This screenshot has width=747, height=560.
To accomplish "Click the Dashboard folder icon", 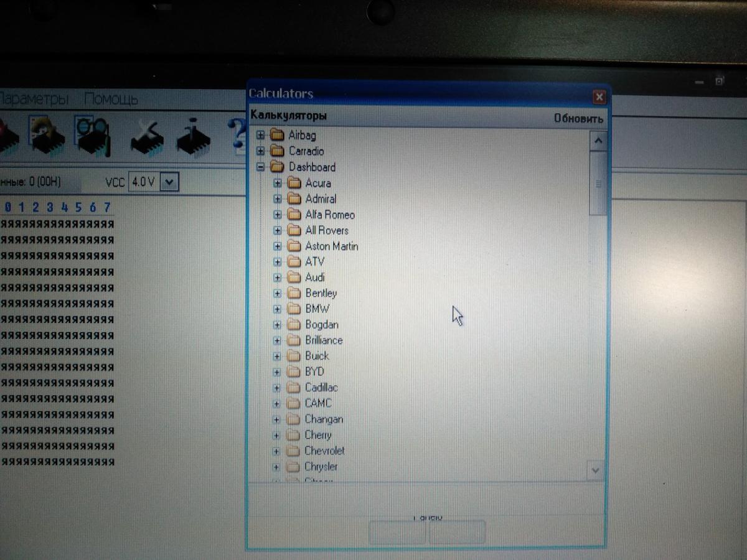I will (x=278, y=167).
